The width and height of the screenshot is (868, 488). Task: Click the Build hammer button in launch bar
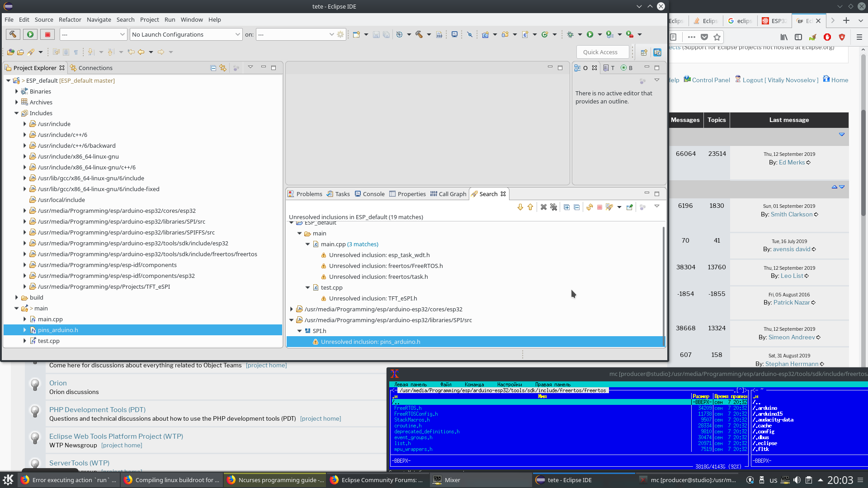click(x=13, y=34)
